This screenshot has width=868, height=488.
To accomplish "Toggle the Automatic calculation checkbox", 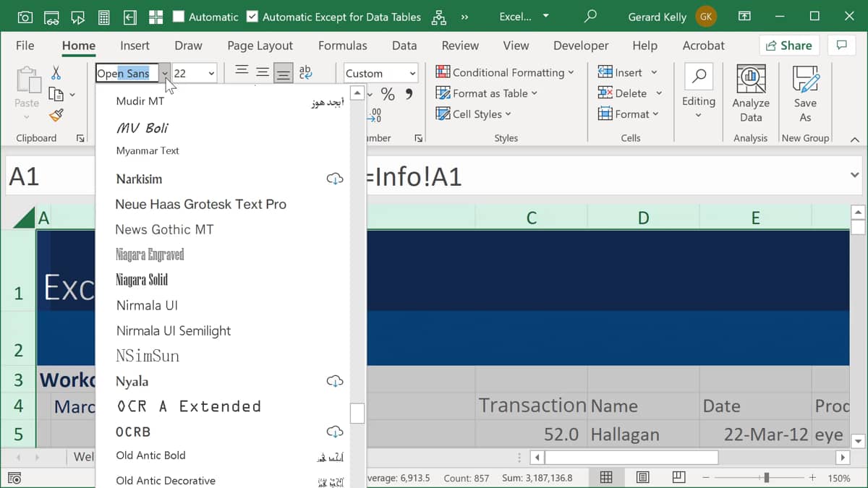I will [x=179, y=16].
